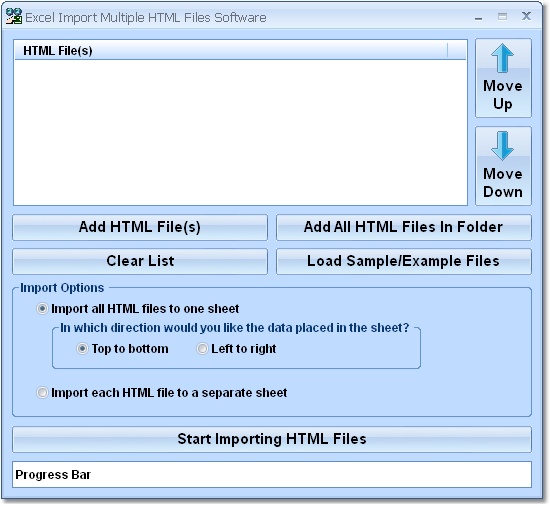
Task: Close the Excel Import software window
Action: pos(526,16)
